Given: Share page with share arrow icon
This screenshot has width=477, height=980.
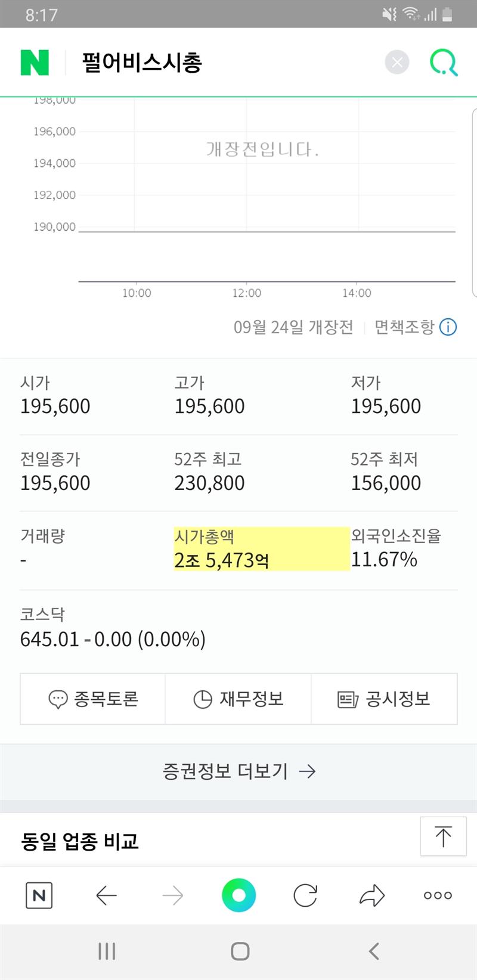Looking at the screenshot, I should click(372, 895).
